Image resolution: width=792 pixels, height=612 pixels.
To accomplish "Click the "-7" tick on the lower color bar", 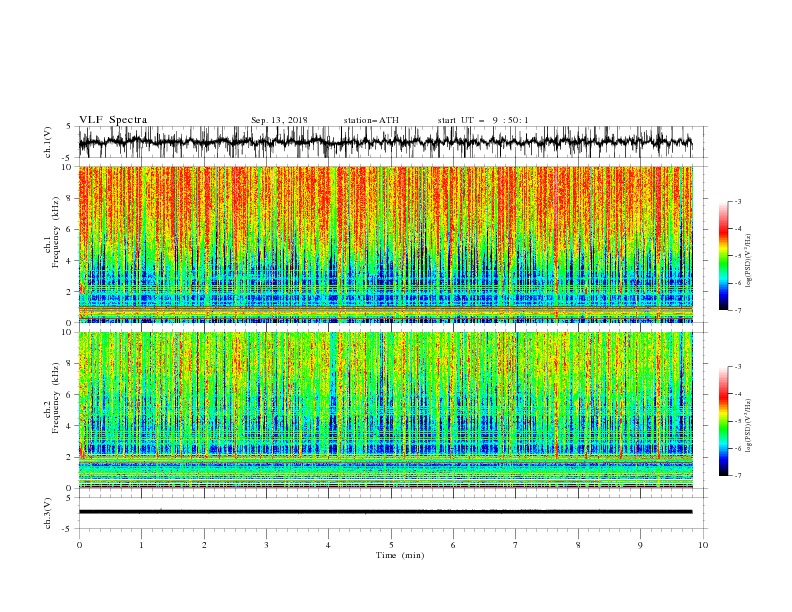I will 737,475.
